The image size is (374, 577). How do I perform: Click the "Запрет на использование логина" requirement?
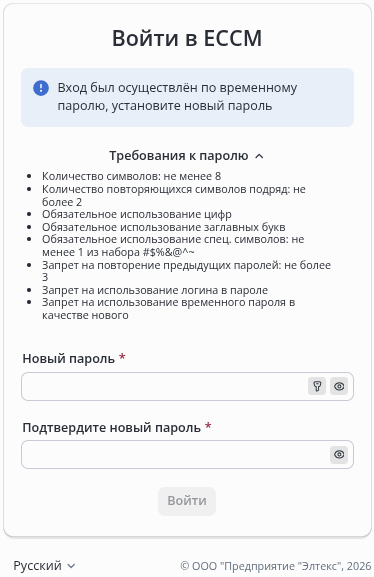tap(155, 290)
